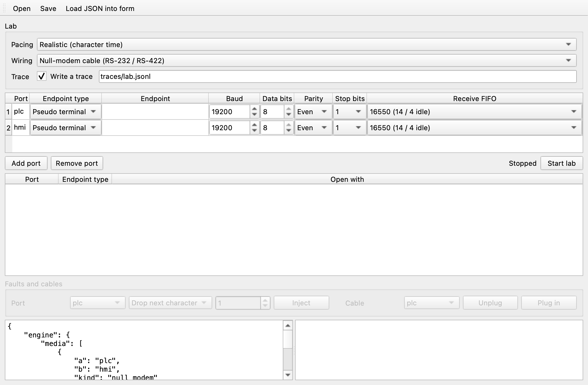Open plc row Parity dropdown
Screen dimensions: 588x385
click(313, 111)
